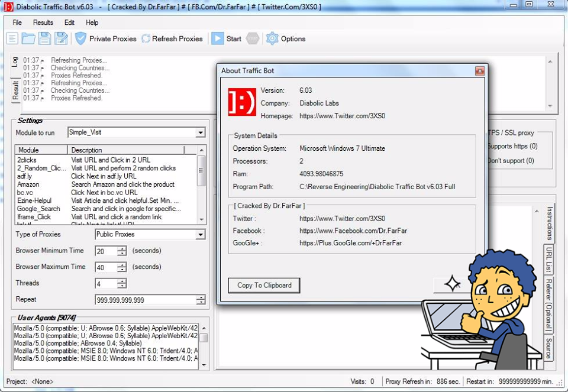The height and width of the screenshot is (392, 568).
Task: Click the Twitter link under Cracked By section
Action: pos(343,219)
